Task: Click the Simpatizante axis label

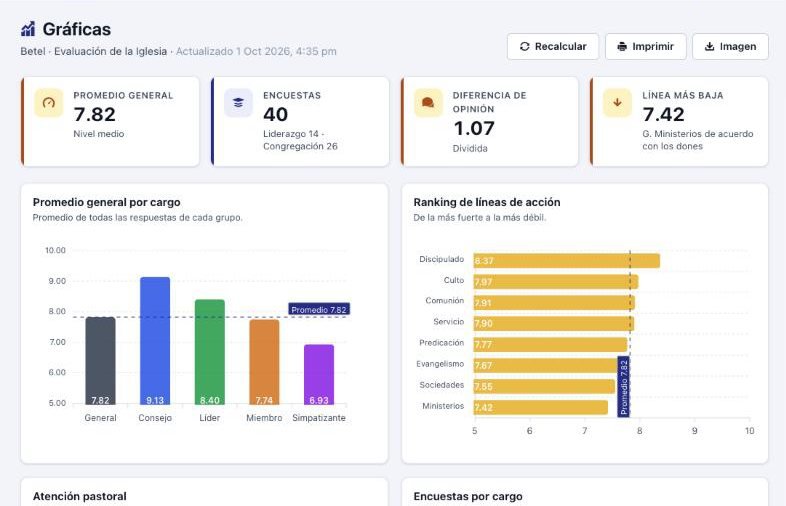Action: [319, 418]
